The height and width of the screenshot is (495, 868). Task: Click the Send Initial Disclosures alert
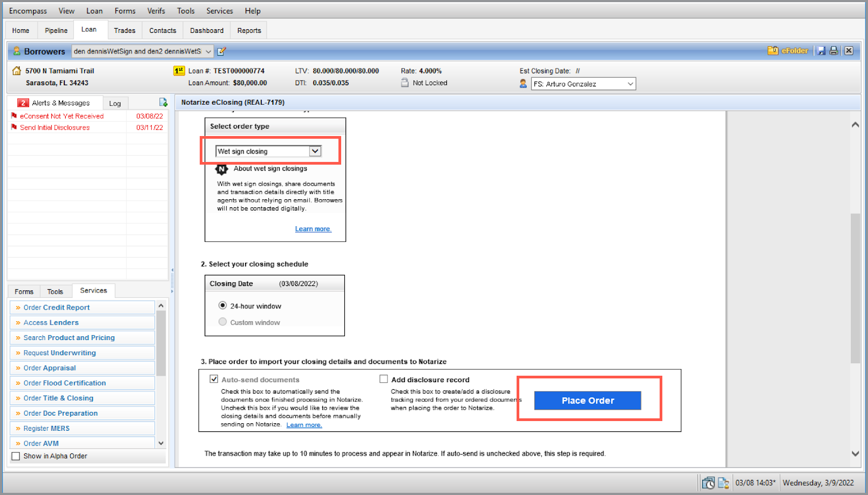click(55, 127)
